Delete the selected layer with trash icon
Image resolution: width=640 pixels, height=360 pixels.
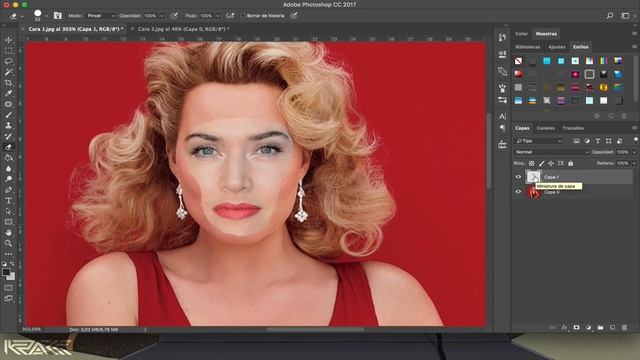pos(624,327)
